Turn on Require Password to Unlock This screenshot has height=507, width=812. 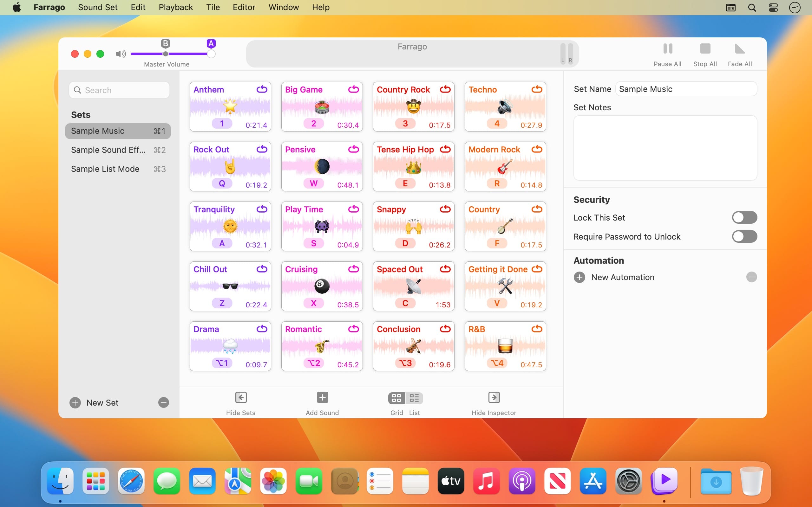pos(744,237)
